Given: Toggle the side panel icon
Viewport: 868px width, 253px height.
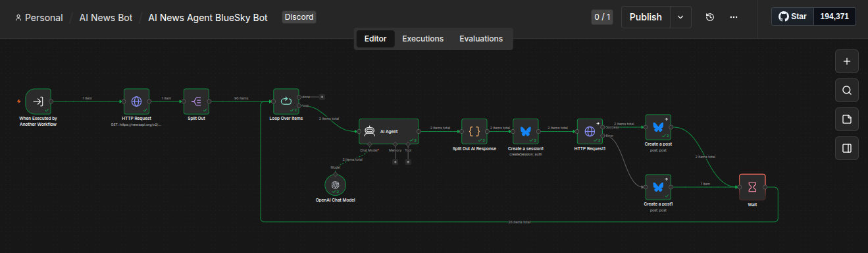Looking at the screenshot, I should pyautogui.click(x=847, y=148).
